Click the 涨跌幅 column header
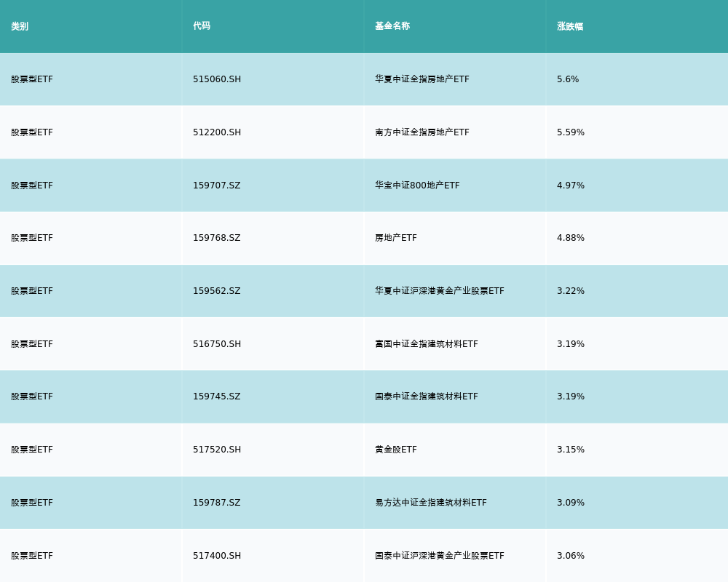 (x=570, y=26)
